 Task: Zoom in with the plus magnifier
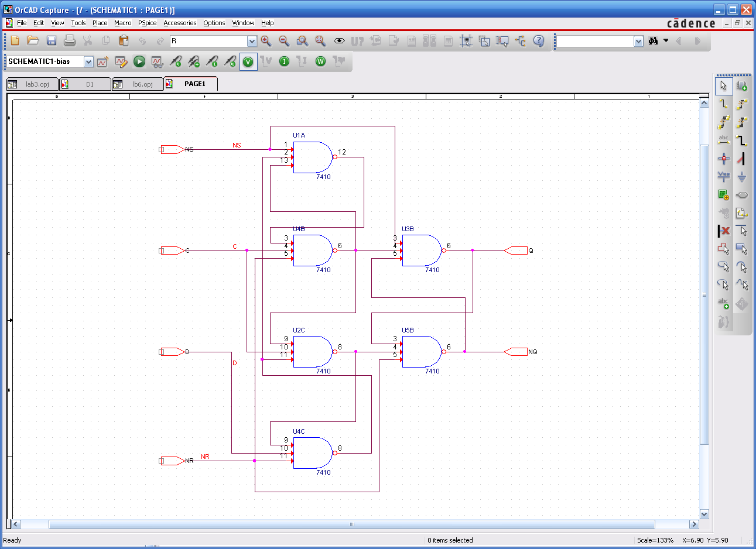pyautogui.click(x=266, y=40)
